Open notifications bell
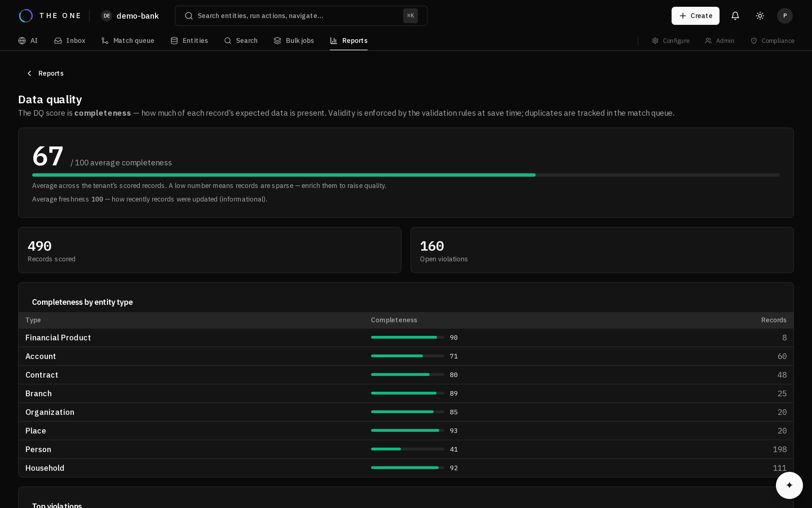 coord(735,16)
